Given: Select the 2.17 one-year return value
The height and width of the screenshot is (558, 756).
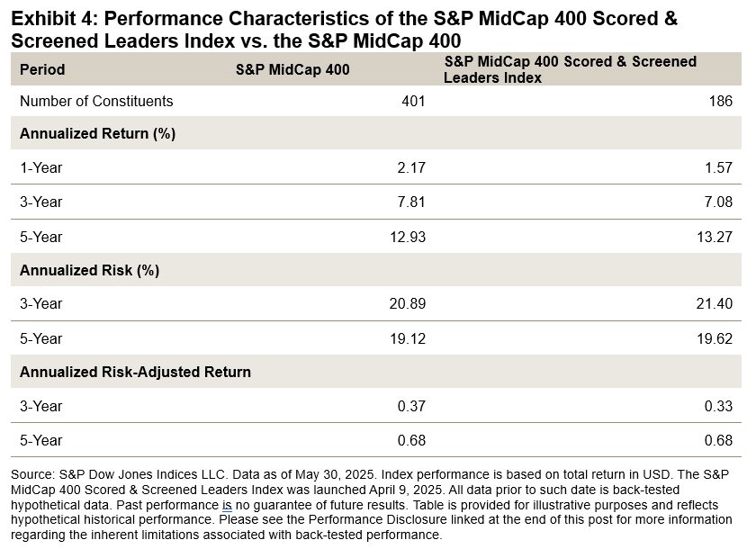Looking at the screenshot, I should (411, 167).
